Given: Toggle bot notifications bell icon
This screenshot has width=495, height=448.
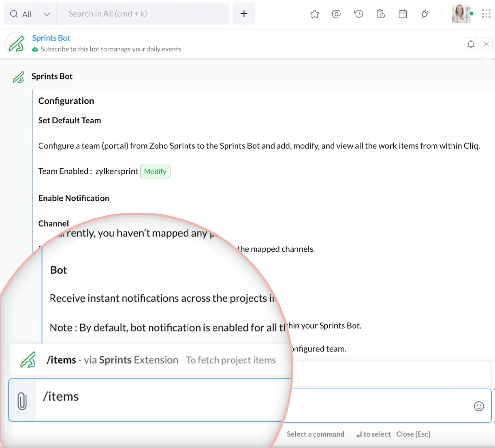Looking at the screenshot, I should pos(471,44).
